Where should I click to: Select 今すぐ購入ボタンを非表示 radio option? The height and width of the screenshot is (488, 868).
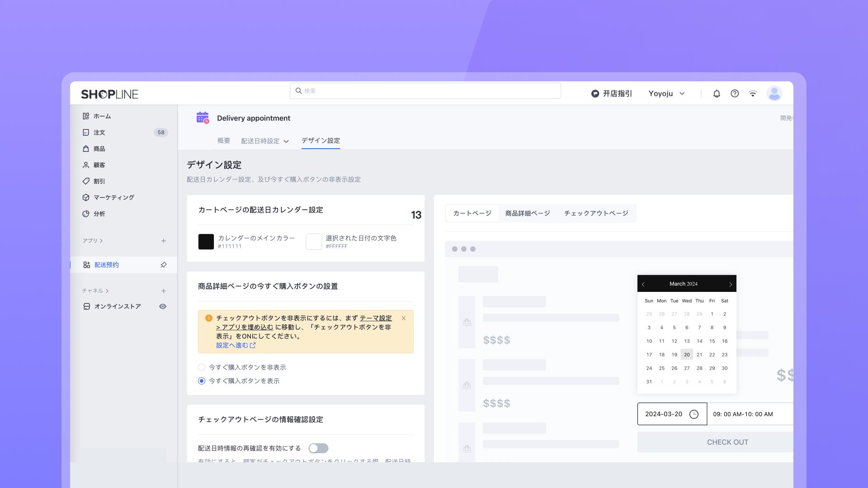(202, 367)
